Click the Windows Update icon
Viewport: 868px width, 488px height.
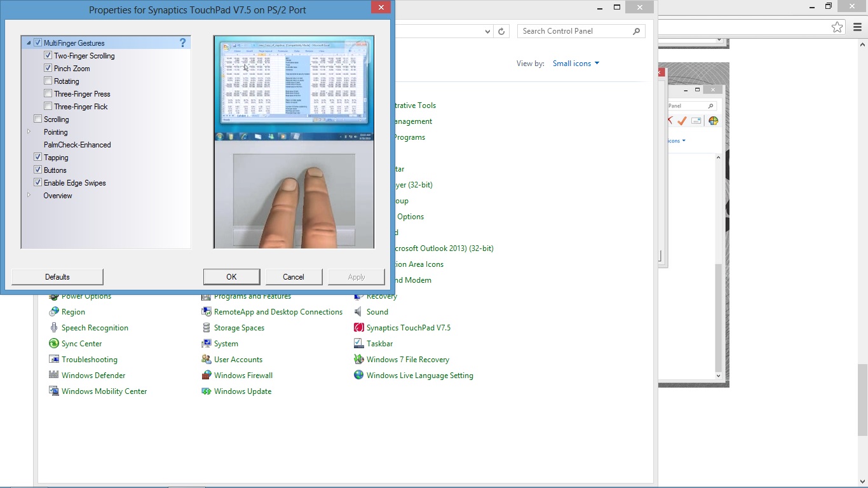[207, 391]
